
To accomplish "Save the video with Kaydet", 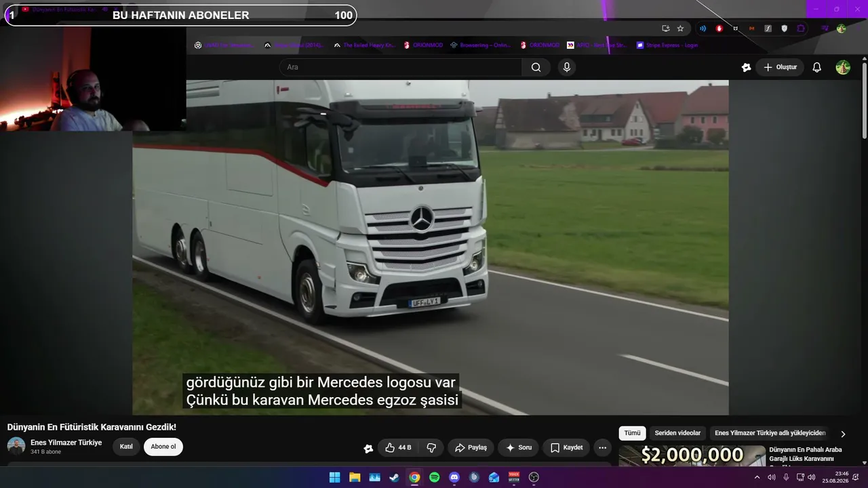I will pyautogui.click(x=566, y=447).
